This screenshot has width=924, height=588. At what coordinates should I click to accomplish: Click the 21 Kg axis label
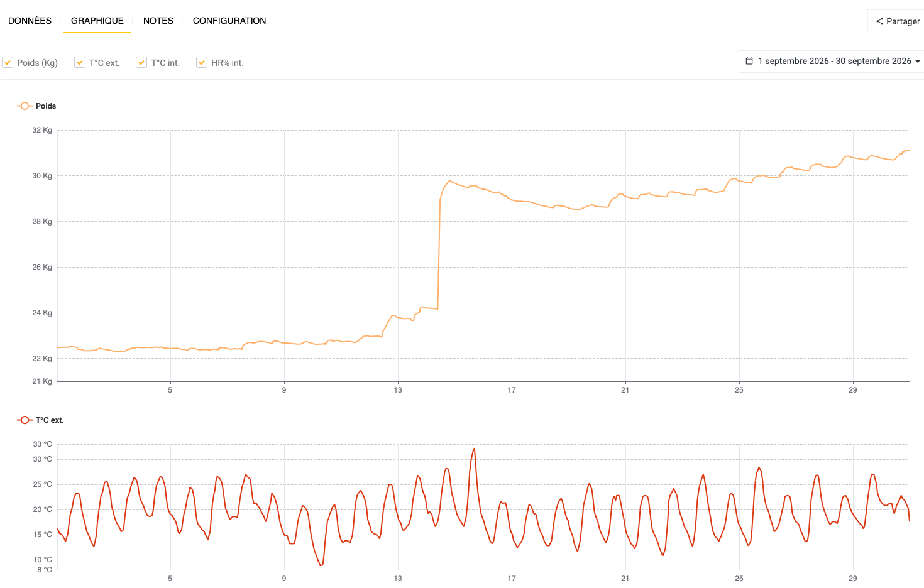click(42, 381)
